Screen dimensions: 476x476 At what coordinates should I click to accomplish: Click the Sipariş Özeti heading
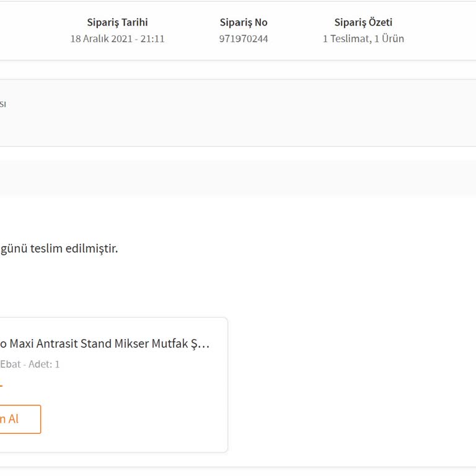pyautogui.click(x=363, y=22)
